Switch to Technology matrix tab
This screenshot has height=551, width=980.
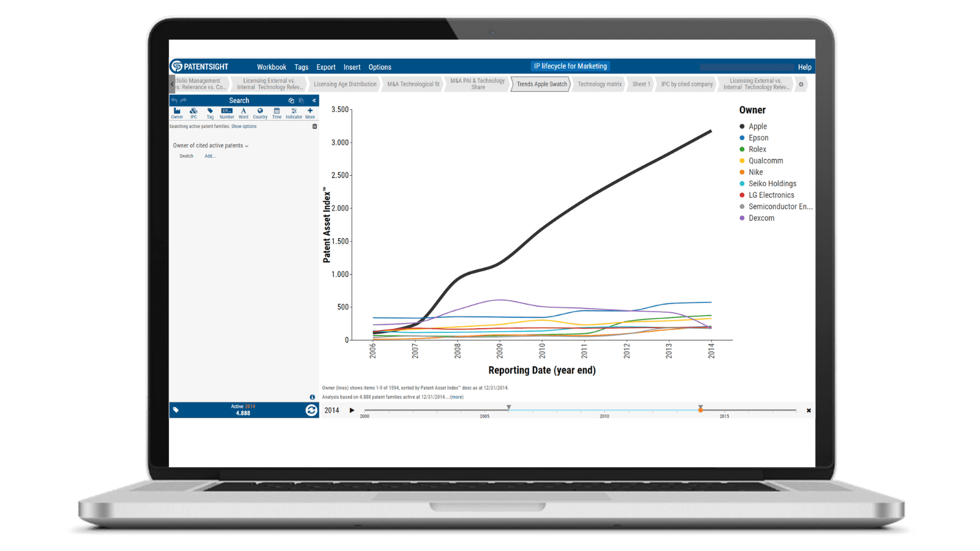[600, 84]
